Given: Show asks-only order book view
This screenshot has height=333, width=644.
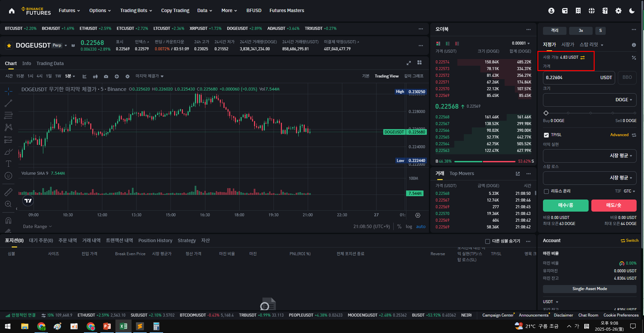Looking at the screenshot, I should pos(457,43).
